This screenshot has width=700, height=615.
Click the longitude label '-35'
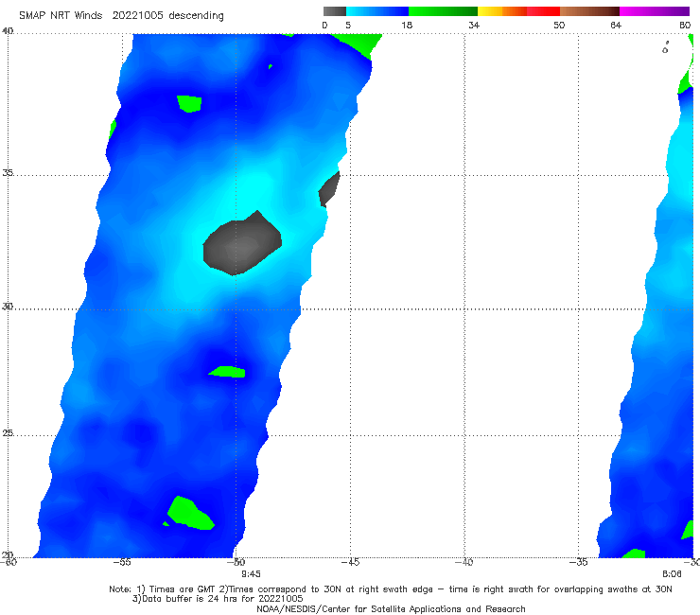click(x=579, y=562)
